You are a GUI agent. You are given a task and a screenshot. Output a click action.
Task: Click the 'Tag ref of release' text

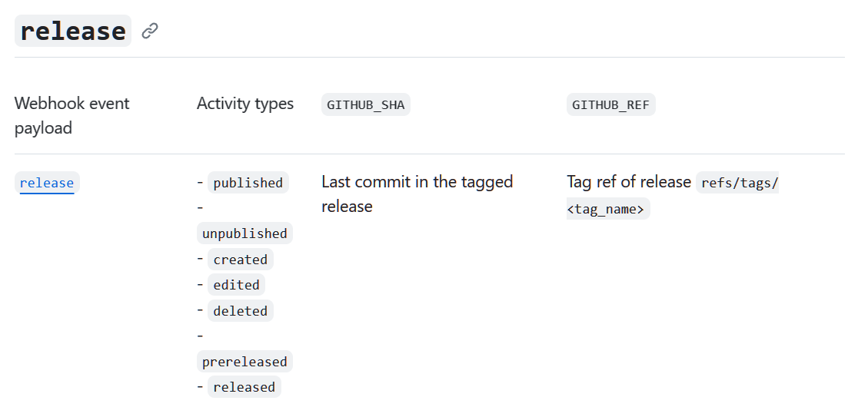(x=629, y=182)
